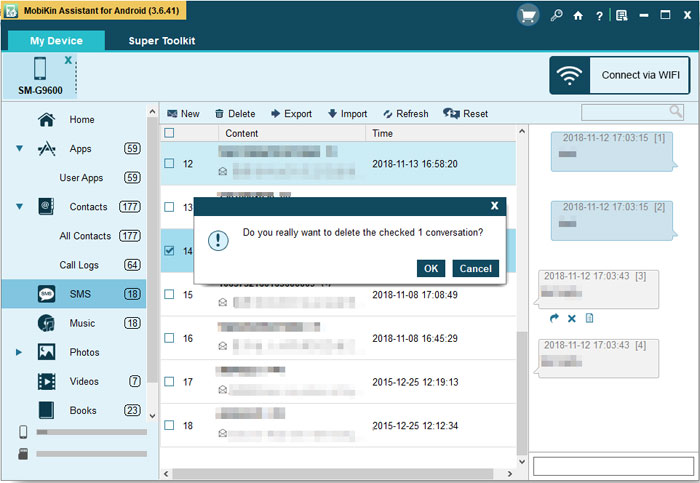This screenshot has height=483, width=700.
Task: Open help via question mark icon
Action: point(599,15)
